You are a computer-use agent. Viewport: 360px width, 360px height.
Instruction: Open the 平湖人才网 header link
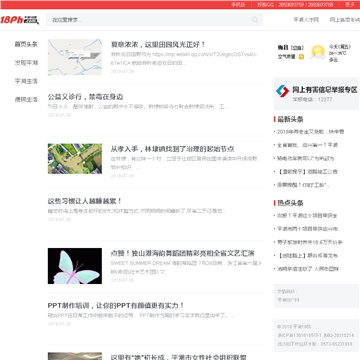[306, 20]
